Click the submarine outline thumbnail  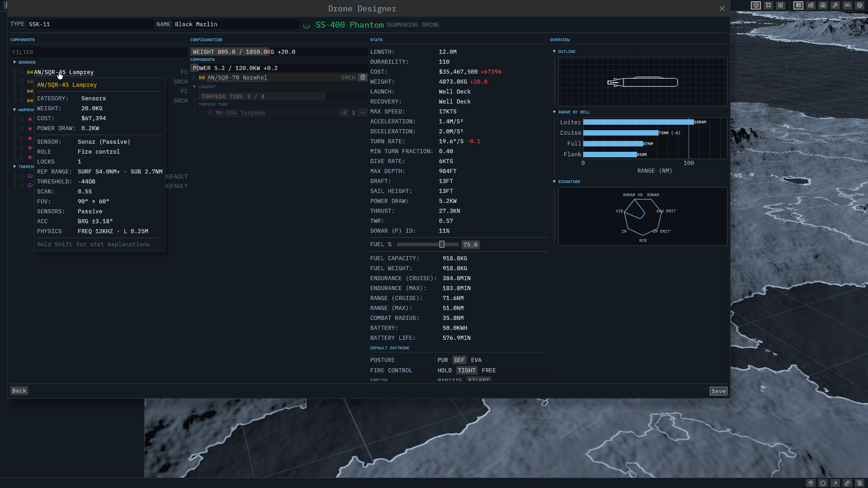[642, 82]
